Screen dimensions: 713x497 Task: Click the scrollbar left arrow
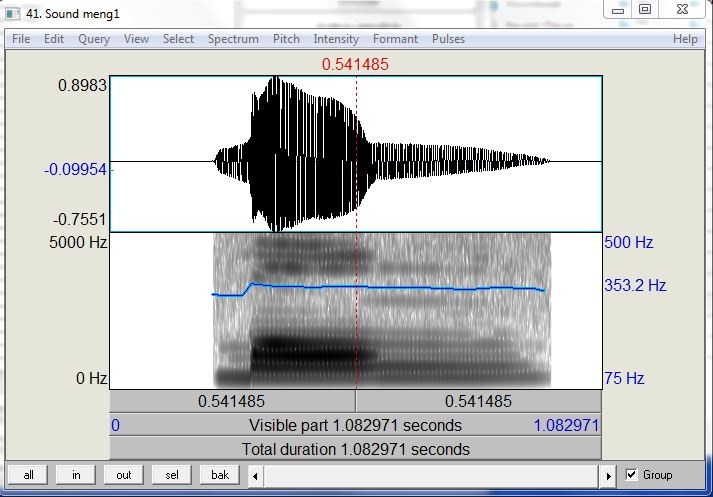pyautogui.click(x=255, y=476)
